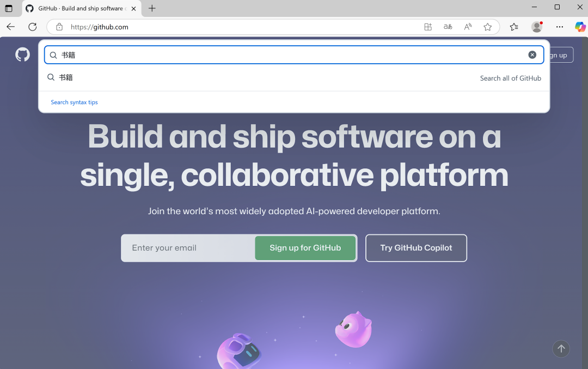Viewport: 588px width, 369px height.
Task: Open a new browser tab
Action: 152,8
